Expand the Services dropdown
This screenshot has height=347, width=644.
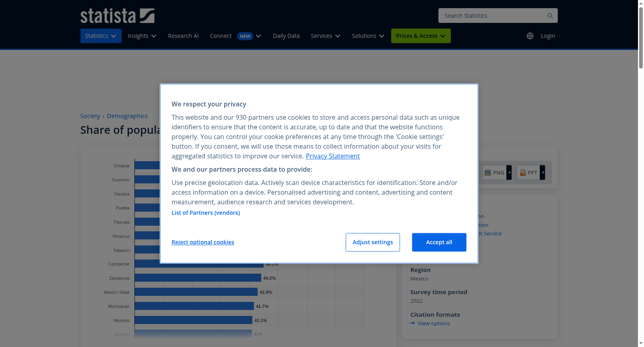click(326, 36)
